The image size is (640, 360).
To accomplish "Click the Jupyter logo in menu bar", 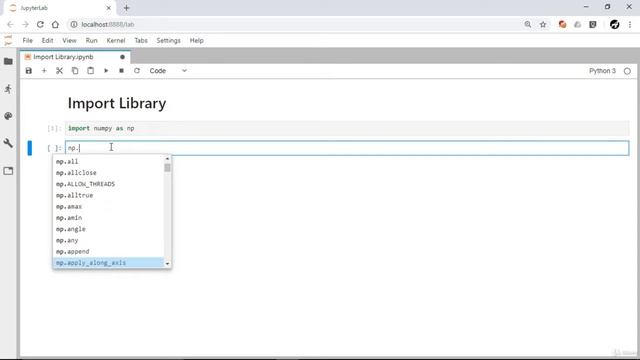I will coord(8,40).
